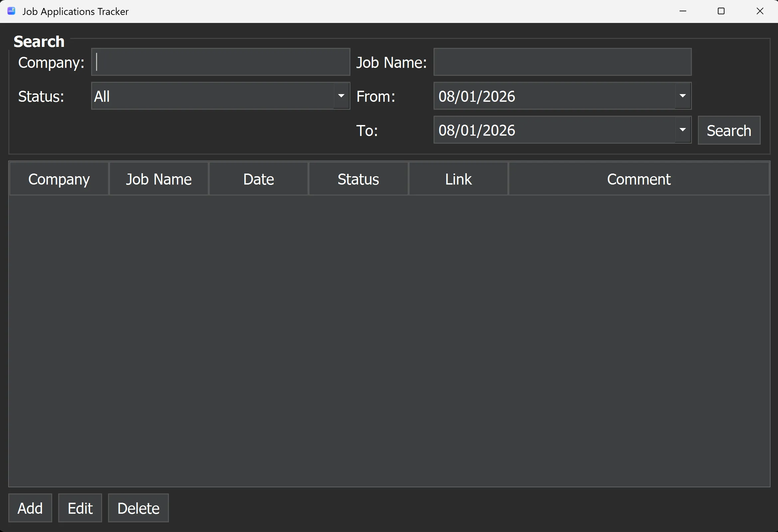Viewport: 778px width, 532px height.
Task: Click the Search button
Action: 729,130
